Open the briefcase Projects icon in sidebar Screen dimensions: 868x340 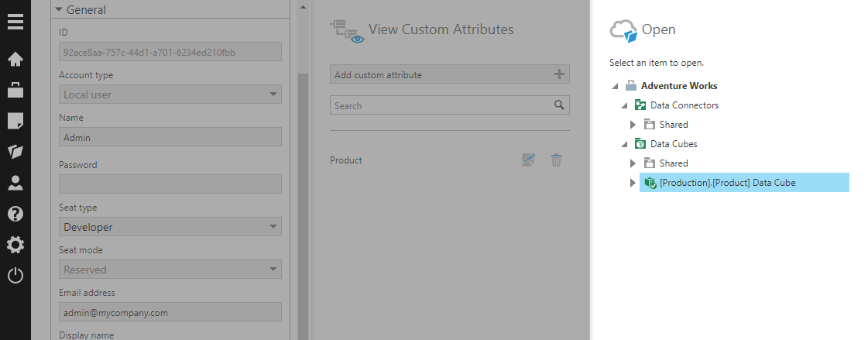15,90
